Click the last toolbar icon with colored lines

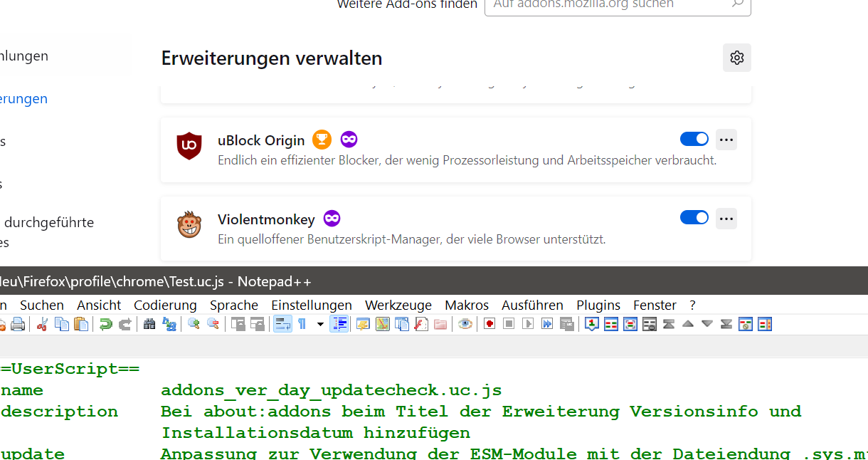coord(765,324)
